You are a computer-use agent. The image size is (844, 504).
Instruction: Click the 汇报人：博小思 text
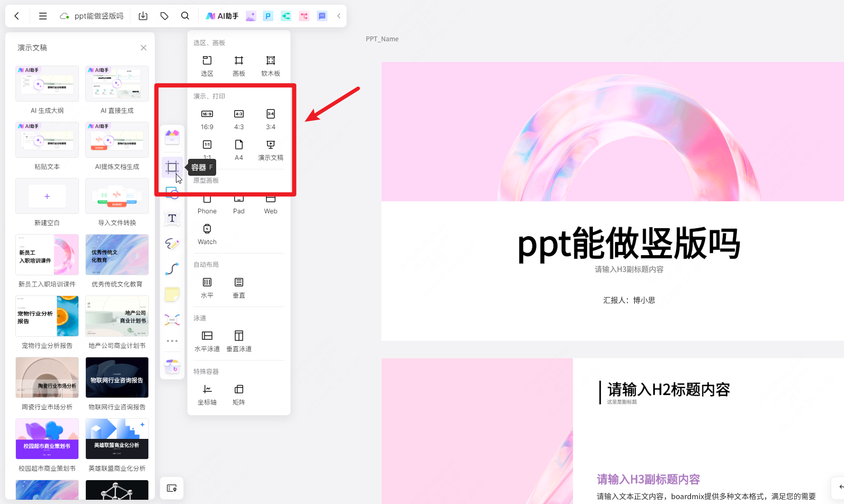[629, 300]
